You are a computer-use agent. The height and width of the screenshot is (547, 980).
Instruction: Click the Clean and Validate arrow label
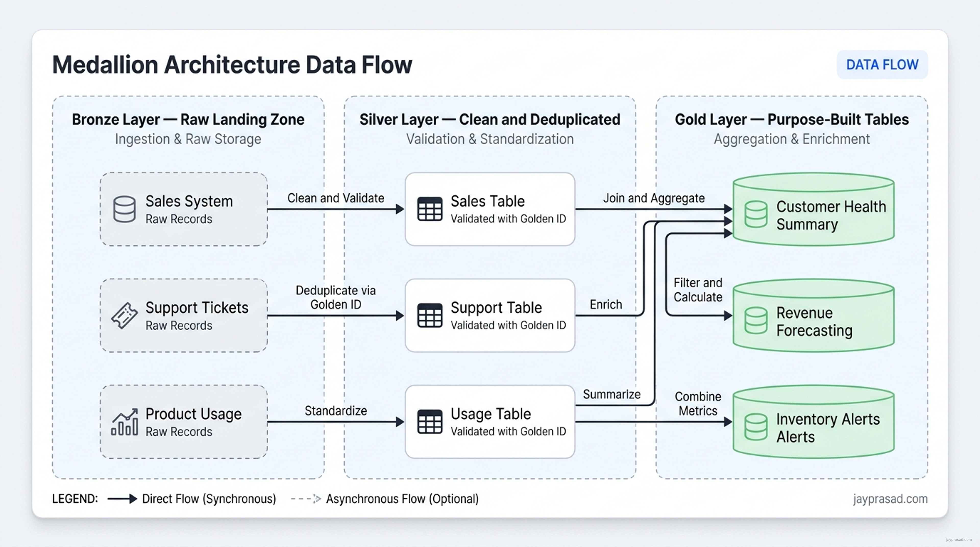pyautogui.click(x=336, y=198)
